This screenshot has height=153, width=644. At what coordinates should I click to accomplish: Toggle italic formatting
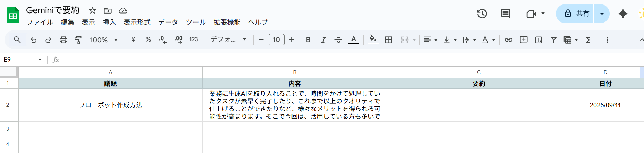pos(323,40)
